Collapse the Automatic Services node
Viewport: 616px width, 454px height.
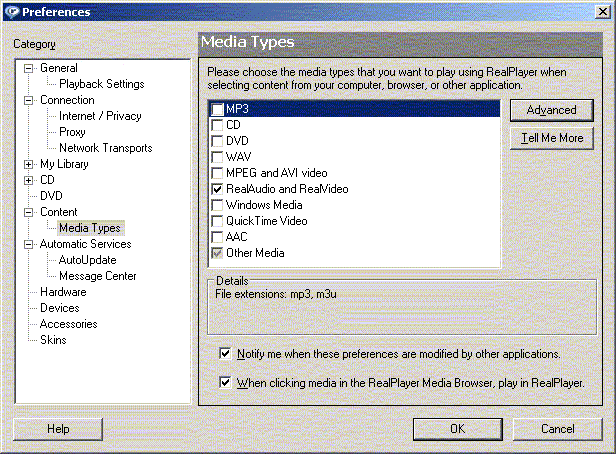pyautogui.click(x=28, y=244)
